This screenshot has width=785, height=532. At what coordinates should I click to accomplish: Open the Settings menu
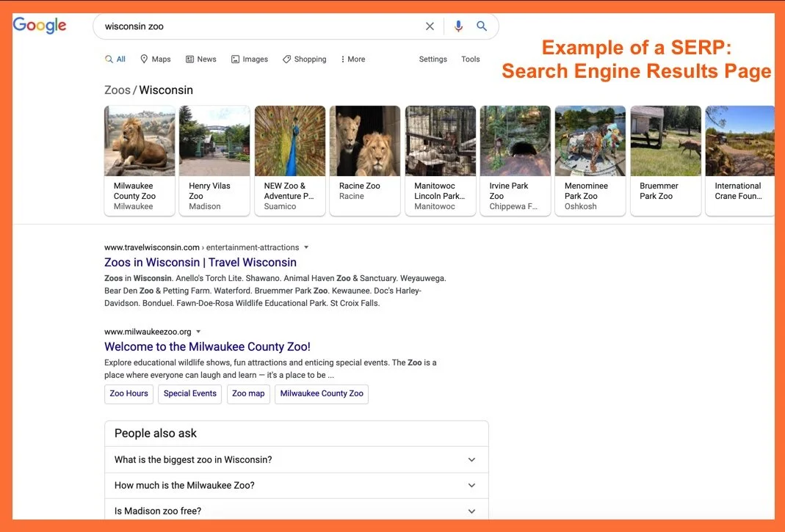[433, 59]
